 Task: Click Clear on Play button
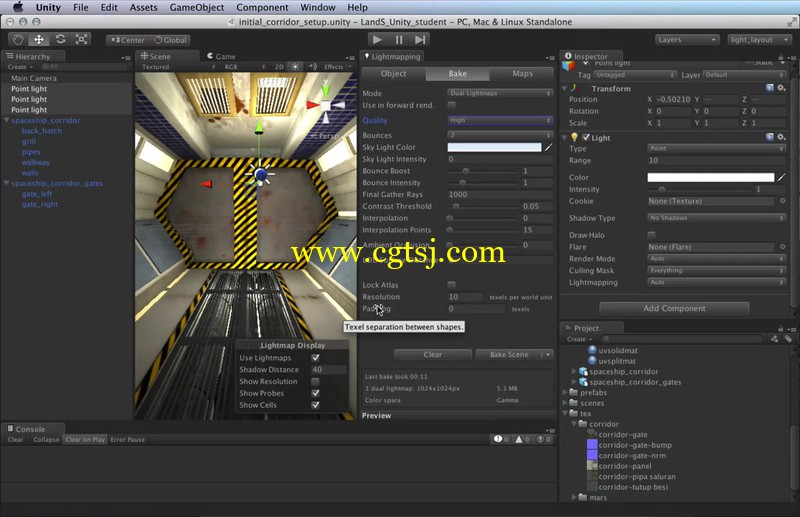tap(85, 439)
